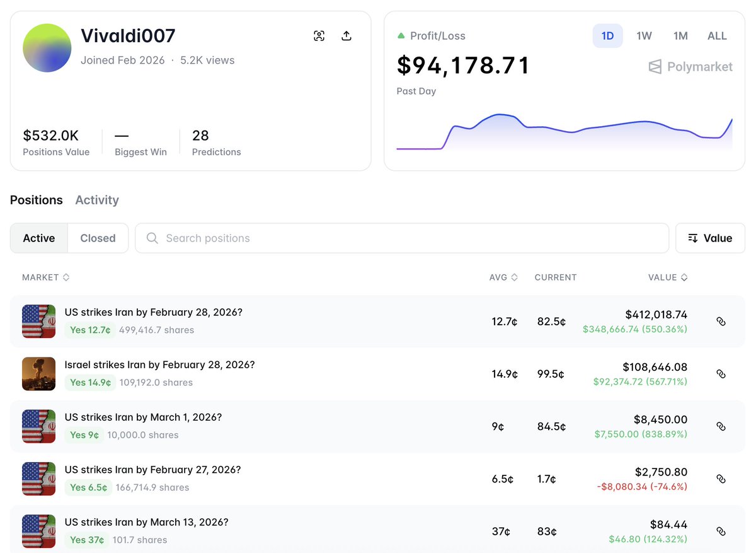This screenshot has width=756, height=553.
Task: Click the share/upload profile icon
Action: click(346, 36)
